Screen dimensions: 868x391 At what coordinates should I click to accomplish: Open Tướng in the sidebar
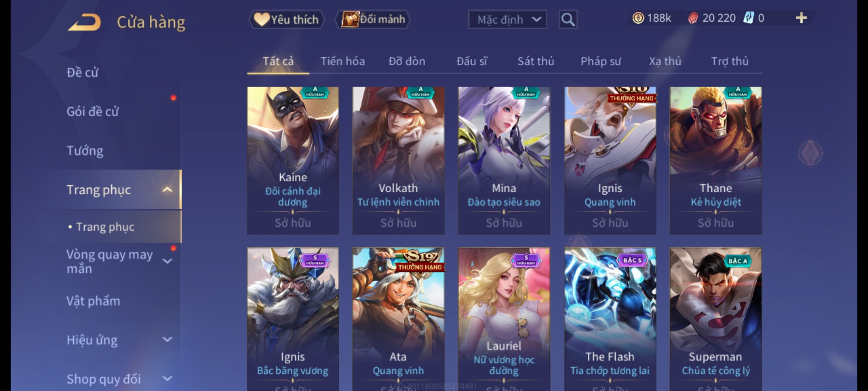tap(85, 151)
